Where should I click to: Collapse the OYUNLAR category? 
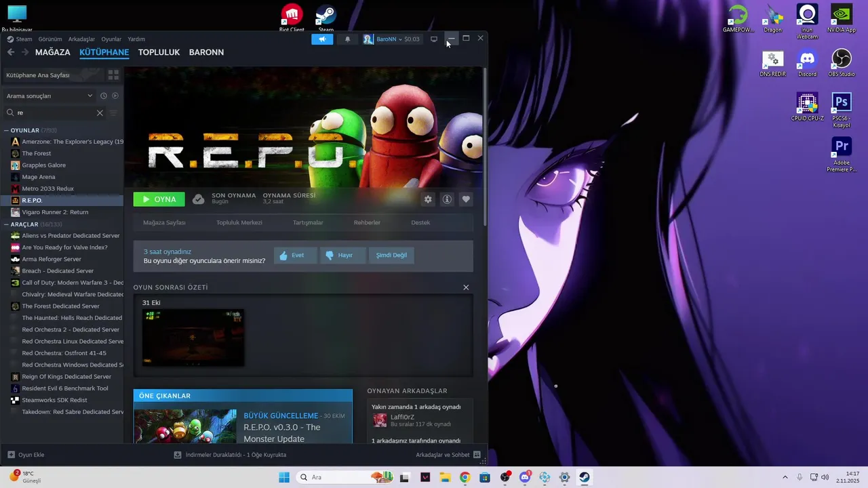6,130
